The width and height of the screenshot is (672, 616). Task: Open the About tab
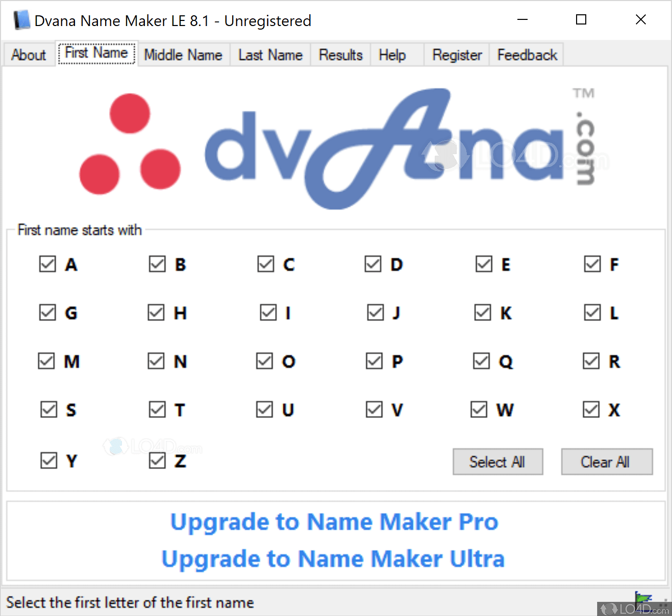point(29,55)
